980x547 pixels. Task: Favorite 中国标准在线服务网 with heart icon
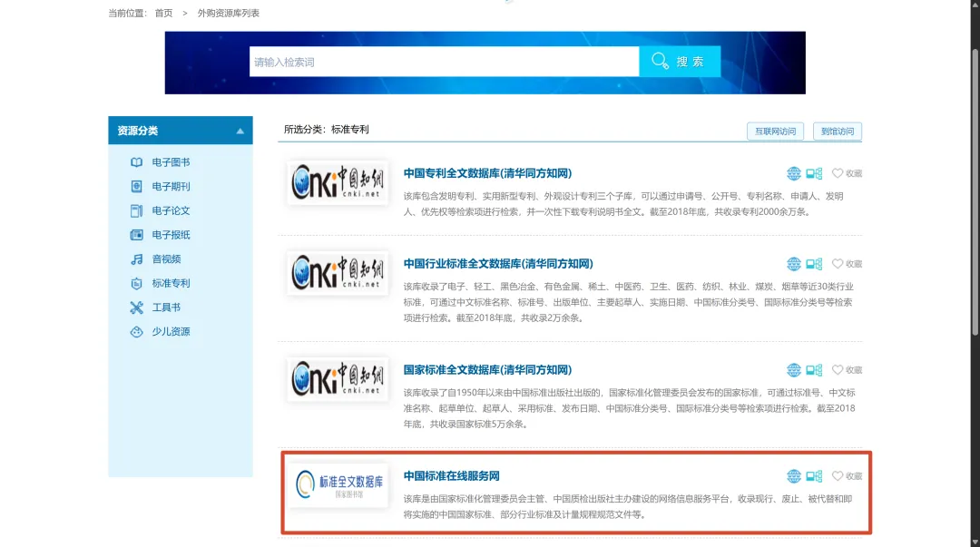[838, 476]
